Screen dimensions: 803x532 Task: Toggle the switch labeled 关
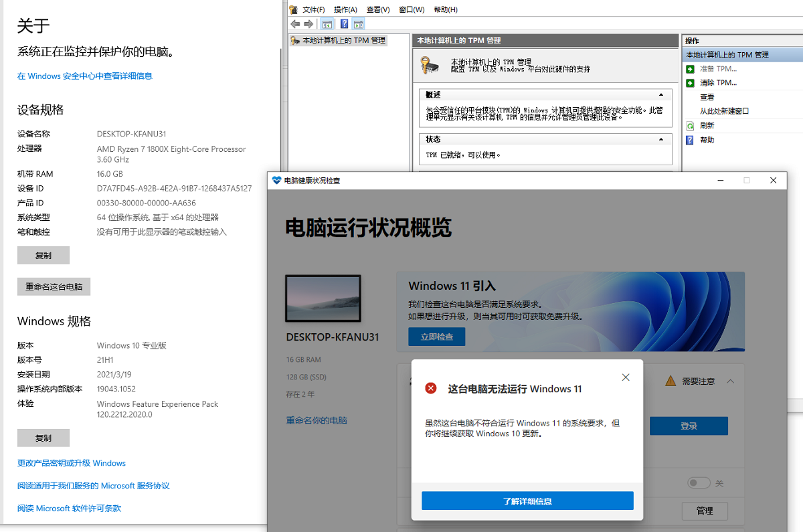(699, 483)
